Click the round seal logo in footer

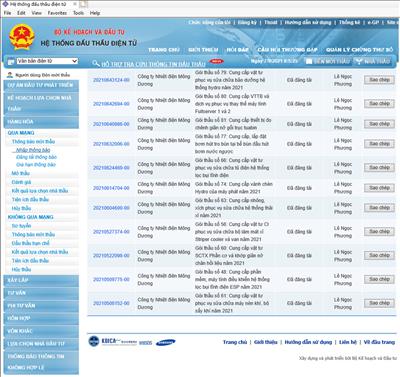[94, 341]
